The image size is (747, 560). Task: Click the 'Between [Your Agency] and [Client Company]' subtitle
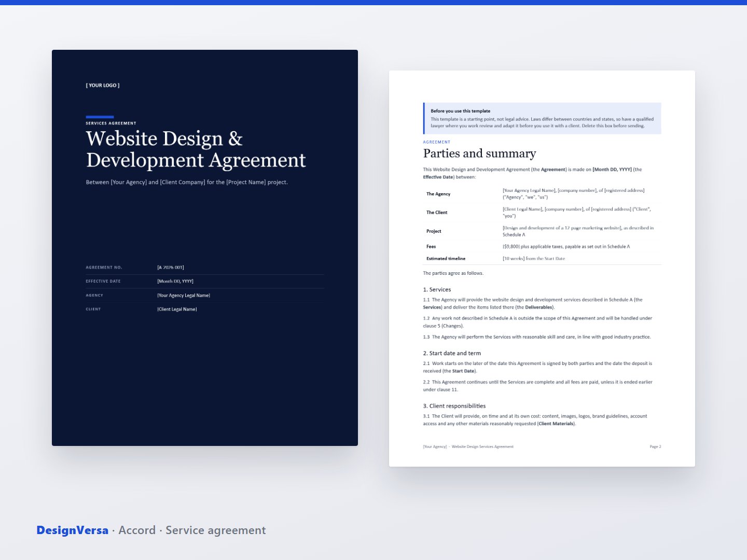click(x=187, y=183)
